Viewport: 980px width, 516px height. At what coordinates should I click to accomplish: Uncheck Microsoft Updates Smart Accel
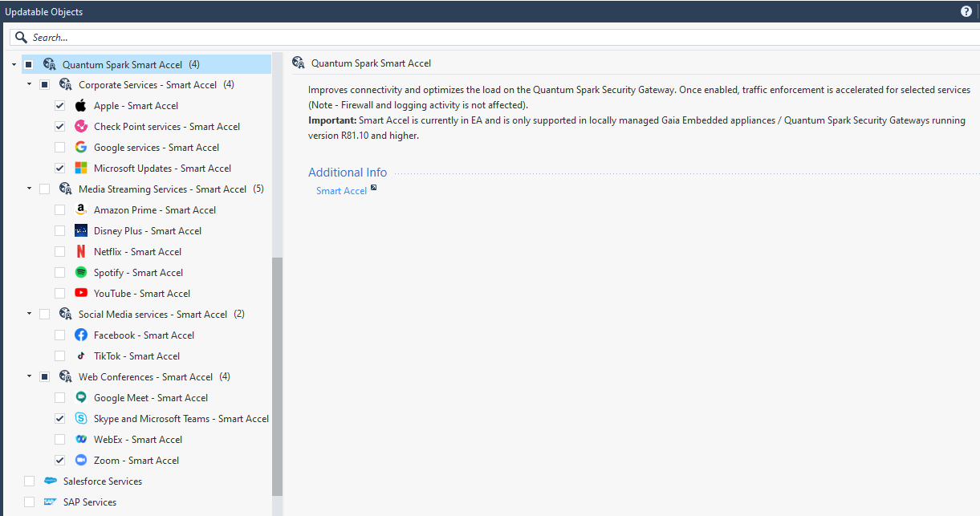pos(59,168)
